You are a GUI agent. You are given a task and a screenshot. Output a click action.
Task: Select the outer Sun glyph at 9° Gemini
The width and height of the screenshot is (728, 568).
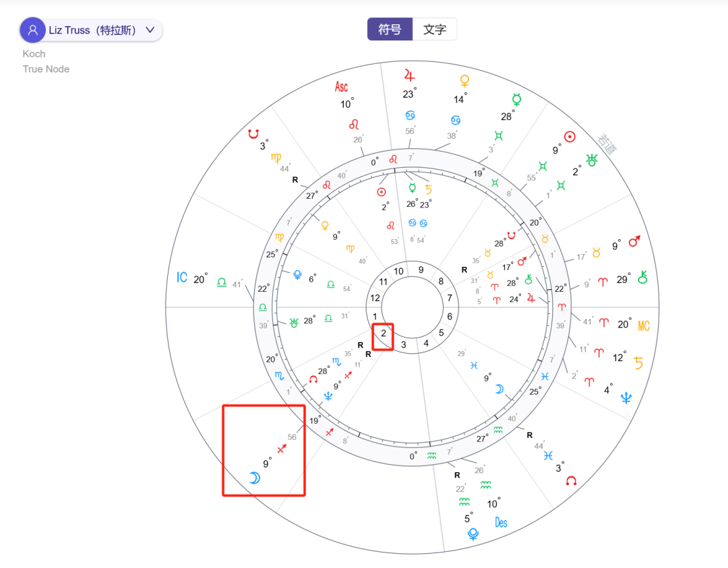570,136
